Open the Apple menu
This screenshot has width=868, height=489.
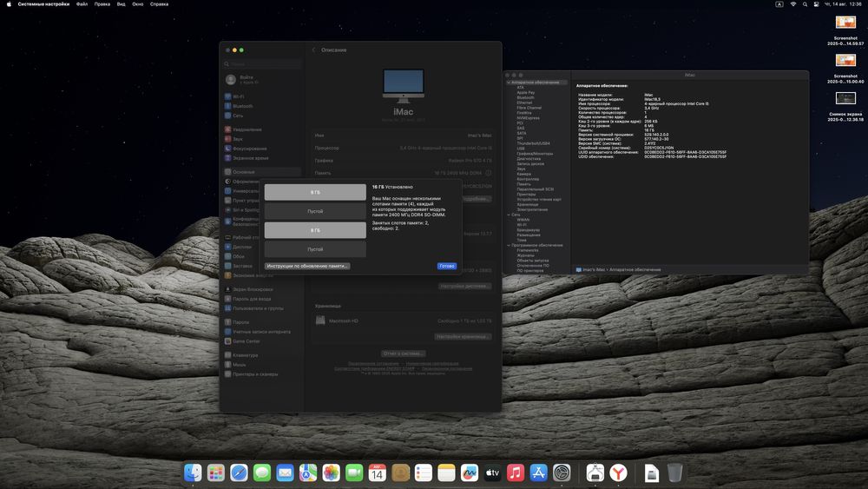click(x=9, y=3)
